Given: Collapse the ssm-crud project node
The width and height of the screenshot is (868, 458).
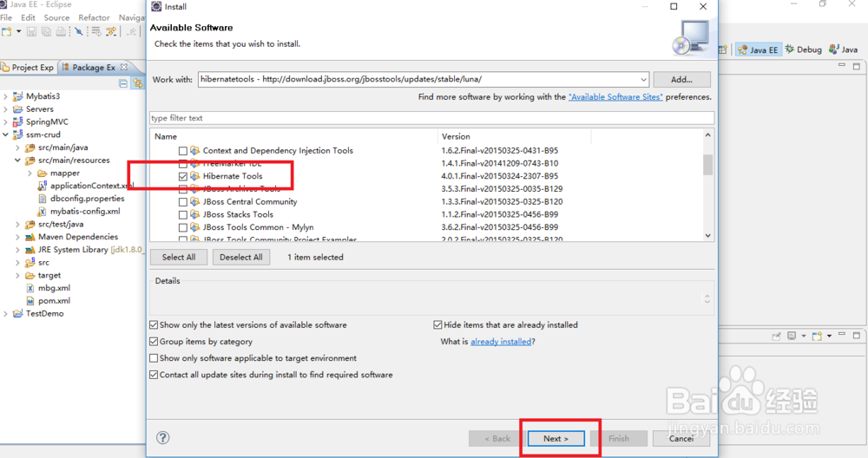Looking at the screenshot, I should tap(5, 134).
